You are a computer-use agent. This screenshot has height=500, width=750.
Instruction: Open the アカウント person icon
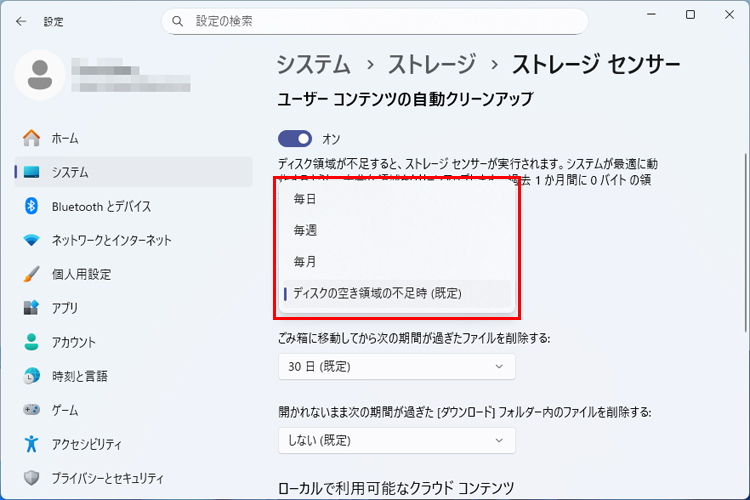(x=31, y=342)
